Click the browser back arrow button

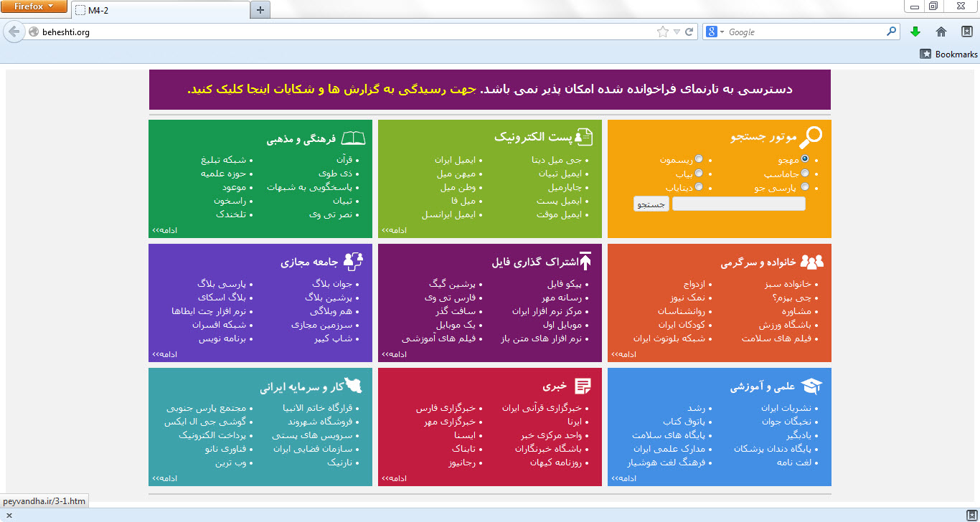point(14,32)
